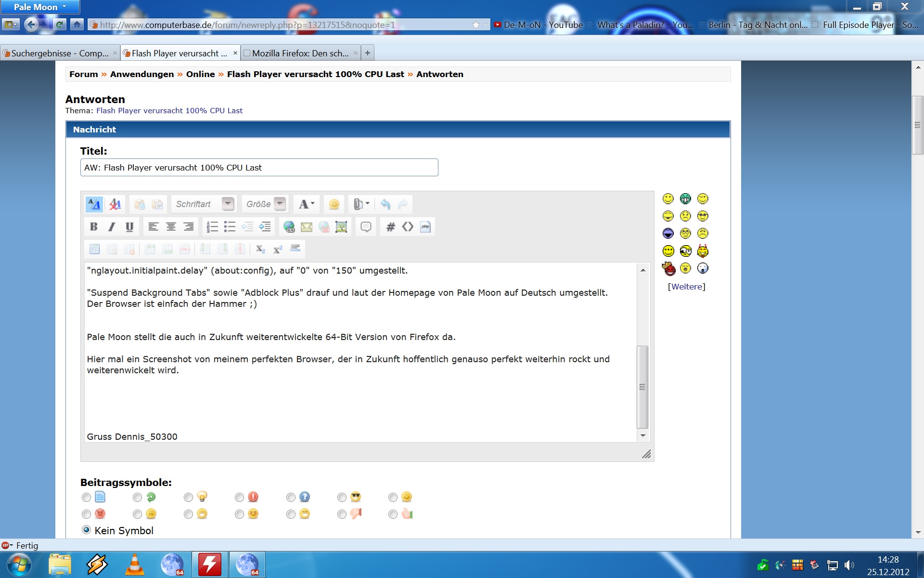924x578 pixels.
Task: Open the [Weitere] smileys link
Action: coord(686,287)
